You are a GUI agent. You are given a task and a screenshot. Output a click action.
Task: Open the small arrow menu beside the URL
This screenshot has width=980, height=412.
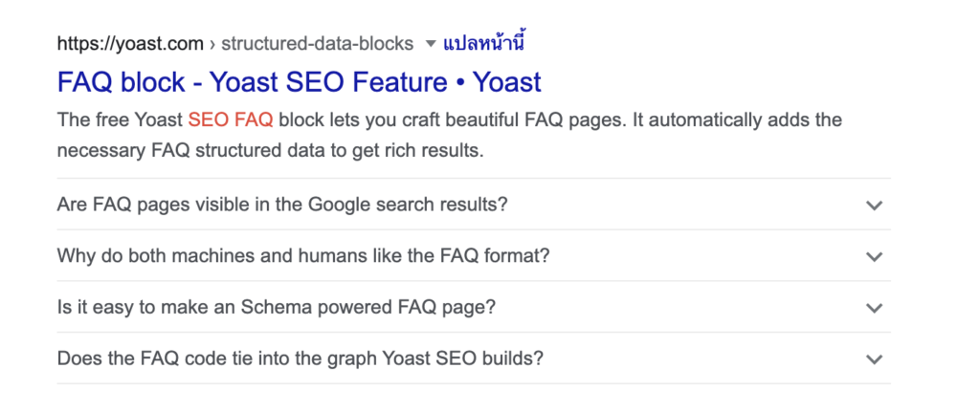coord(430,43)
